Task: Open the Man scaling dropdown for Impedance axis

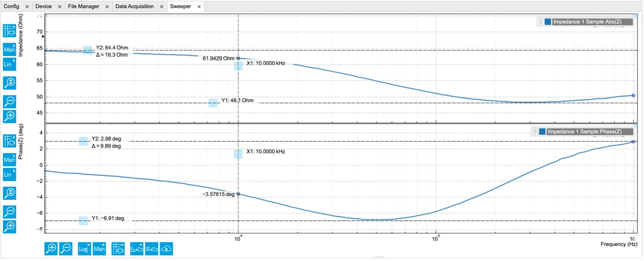Action: pos(9,49)
